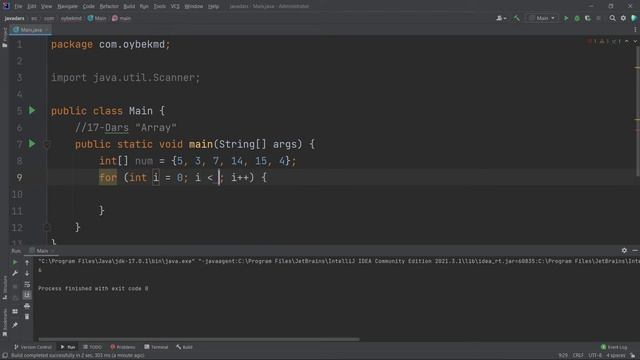This screenshot has width=640, height=360.
Task: Click the down arrow in the Run console toolbar
Action: [x=27, y=273]
